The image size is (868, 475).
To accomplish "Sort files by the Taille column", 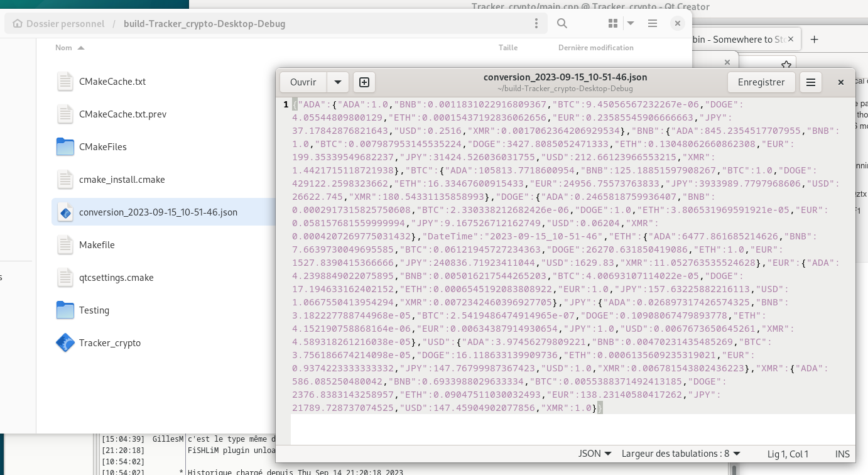I will pyautogui.click(x=508, y=48).
